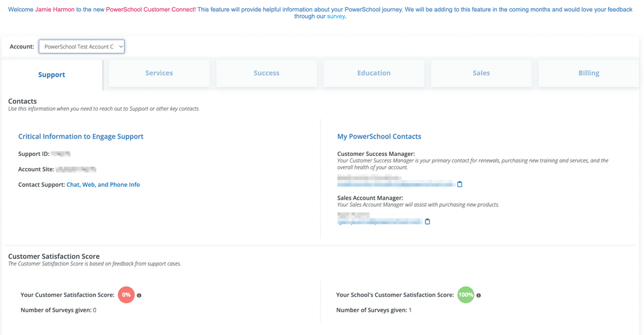Click the blurred Sales Account Manager email link

(379, 222)
